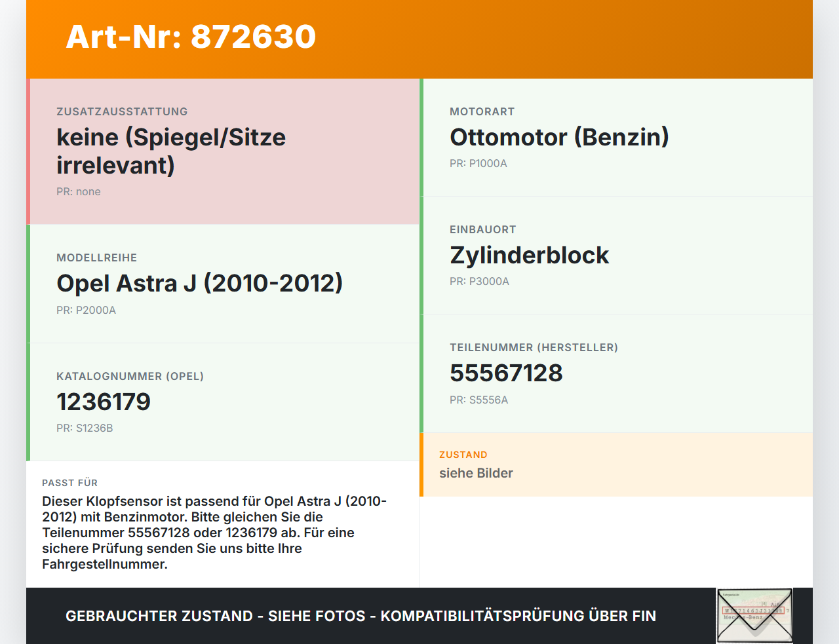The width and height of the screenshot is (839, 644).
Task: Click the 'PR: none' label
Action: pos(79,191)
